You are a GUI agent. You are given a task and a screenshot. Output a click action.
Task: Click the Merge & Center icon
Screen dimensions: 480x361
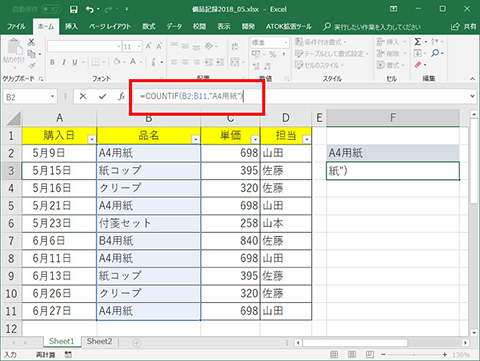235,62
